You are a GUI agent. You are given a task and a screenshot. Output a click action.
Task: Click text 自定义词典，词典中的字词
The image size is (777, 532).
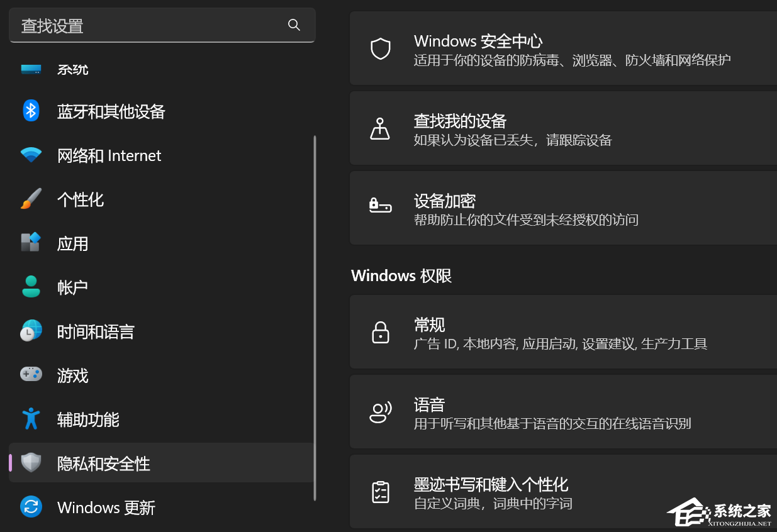click(x=493, y=504)
